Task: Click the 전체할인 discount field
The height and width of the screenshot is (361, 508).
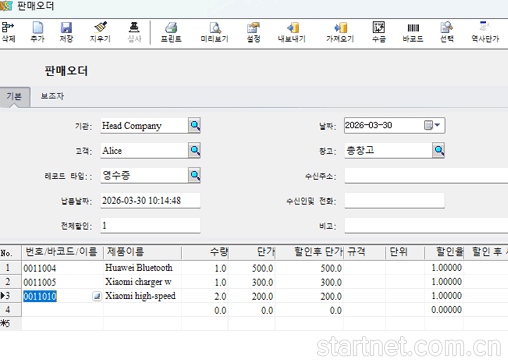Action: tap(150, 226)
